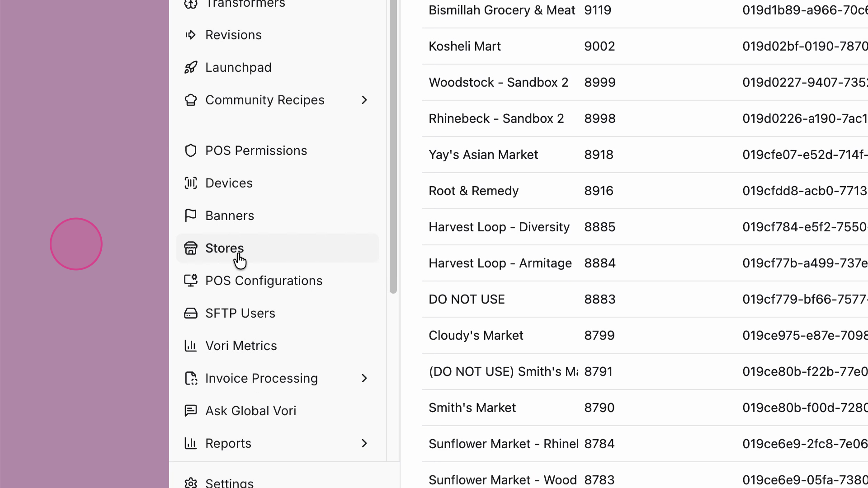Viewport: 868px width, 488px height.
Task: Expand the Invoice Processing chevron
Action: tap(364, 378)
